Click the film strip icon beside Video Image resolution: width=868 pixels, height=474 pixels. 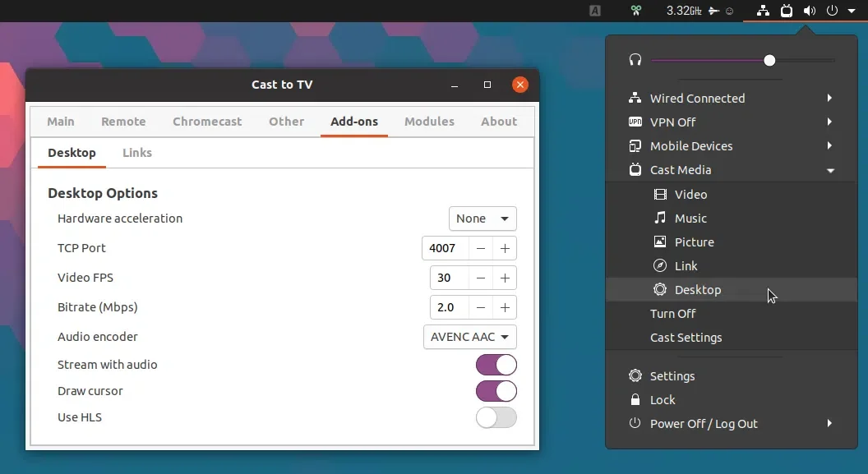point(660,194)
